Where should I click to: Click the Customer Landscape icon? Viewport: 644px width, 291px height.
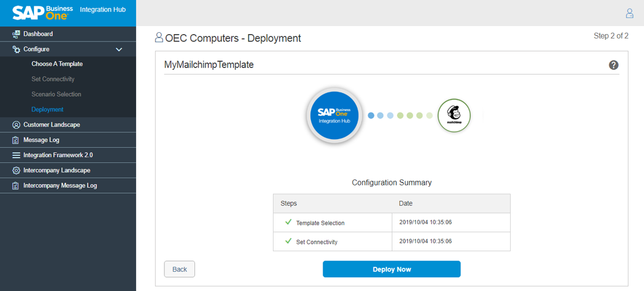(x=16, y=125)
